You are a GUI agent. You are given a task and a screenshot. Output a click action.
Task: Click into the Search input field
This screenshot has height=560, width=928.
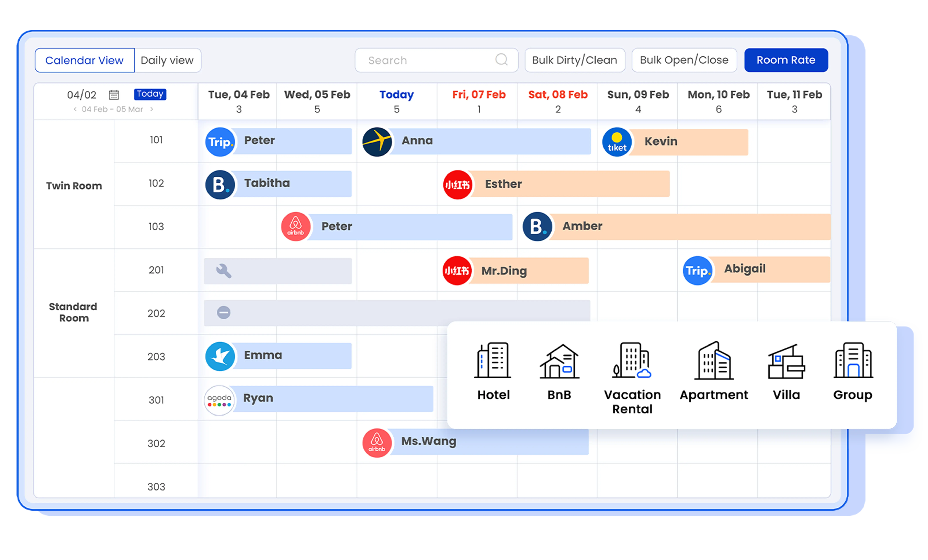[x=436, y=60]
